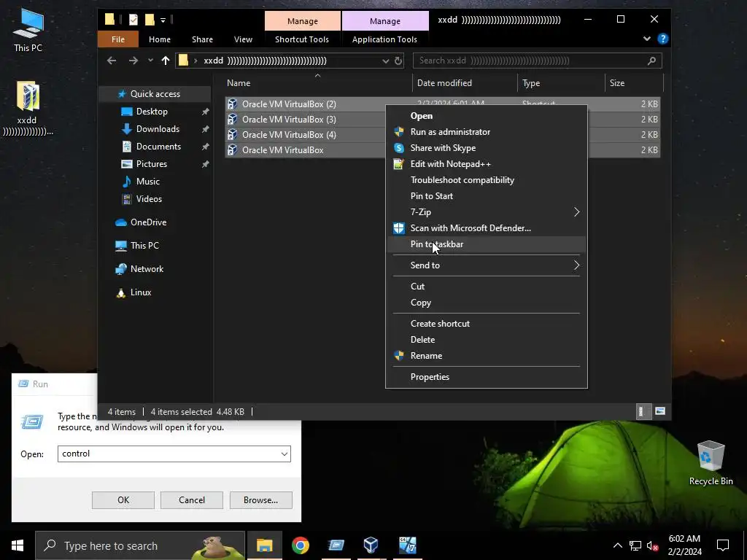Open the Application Tools tab
The height and width of the screenshot is (560, 747).
[x=384, y=39]
